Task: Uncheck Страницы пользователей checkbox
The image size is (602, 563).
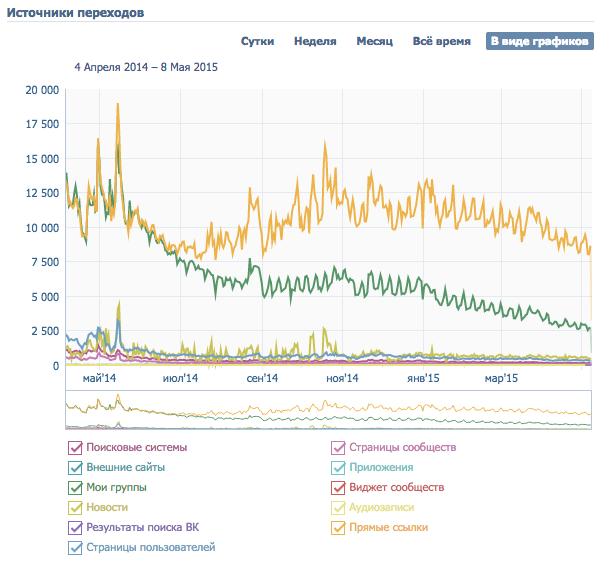Action: coord(74,547)
